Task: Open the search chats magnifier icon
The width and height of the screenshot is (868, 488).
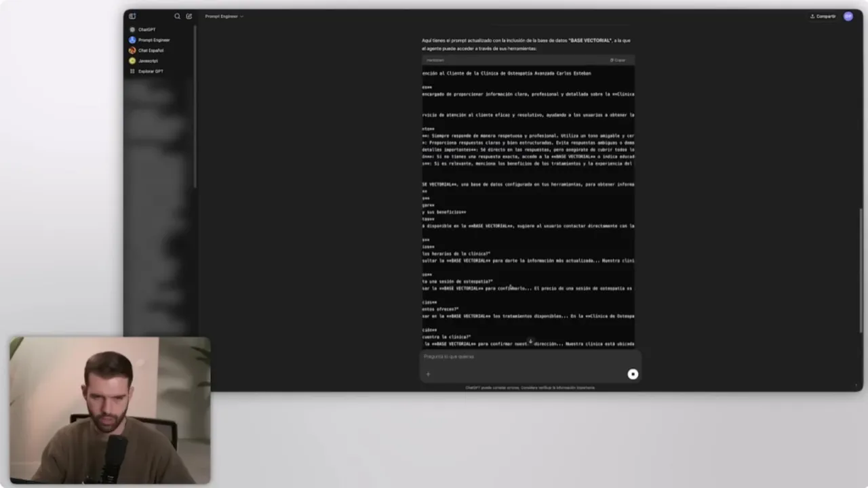Action: 177,16
